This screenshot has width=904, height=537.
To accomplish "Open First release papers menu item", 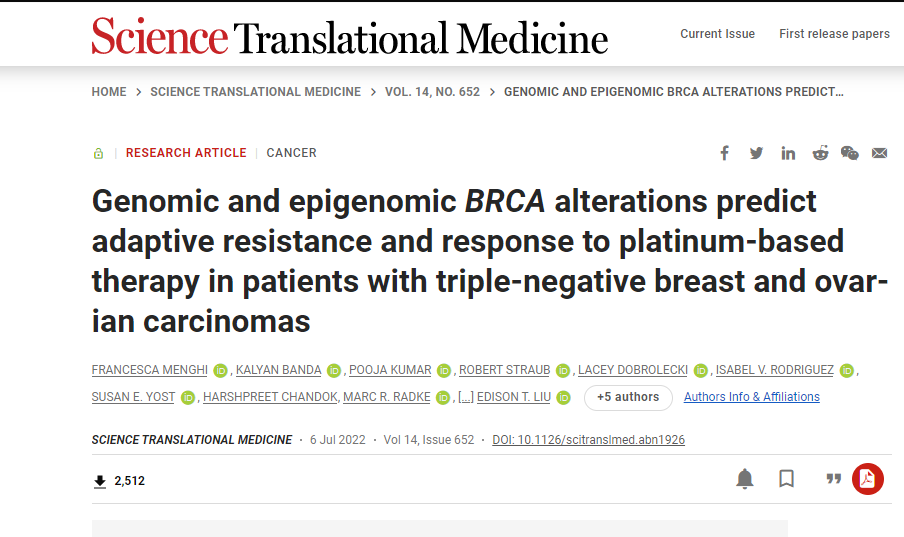I will (x=834, y=34).
